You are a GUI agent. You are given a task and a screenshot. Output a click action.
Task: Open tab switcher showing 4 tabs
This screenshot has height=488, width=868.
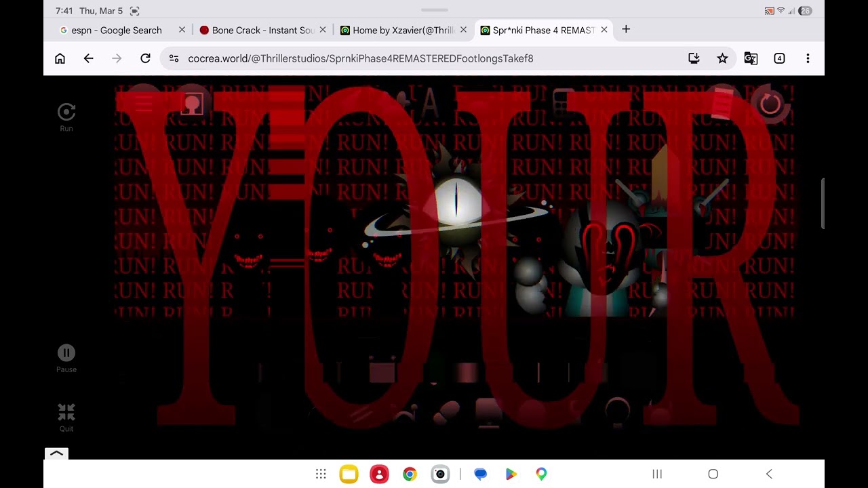(779, 58)
